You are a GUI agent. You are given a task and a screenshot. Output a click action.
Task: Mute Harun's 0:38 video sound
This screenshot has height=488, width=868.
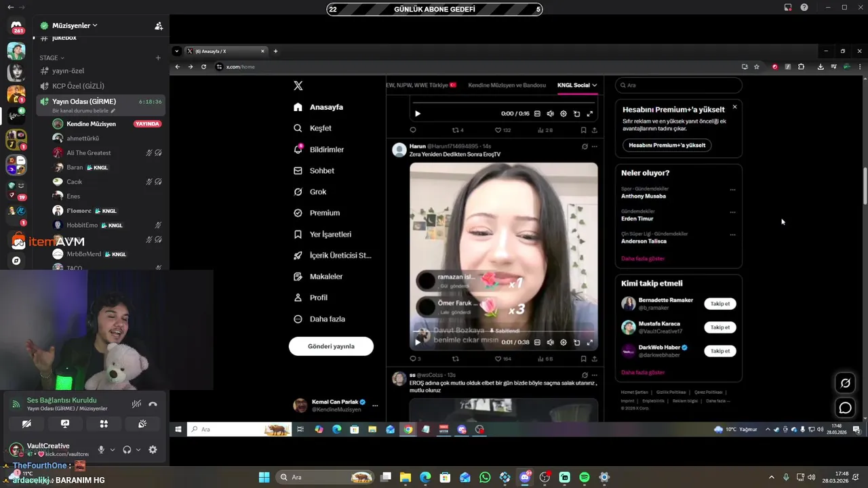click(550, 342)
